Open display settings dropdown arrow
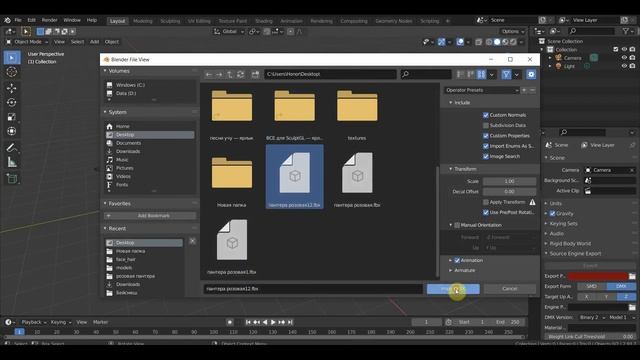The height and width of the screenshot is (360, 640). tap(491, 74)
